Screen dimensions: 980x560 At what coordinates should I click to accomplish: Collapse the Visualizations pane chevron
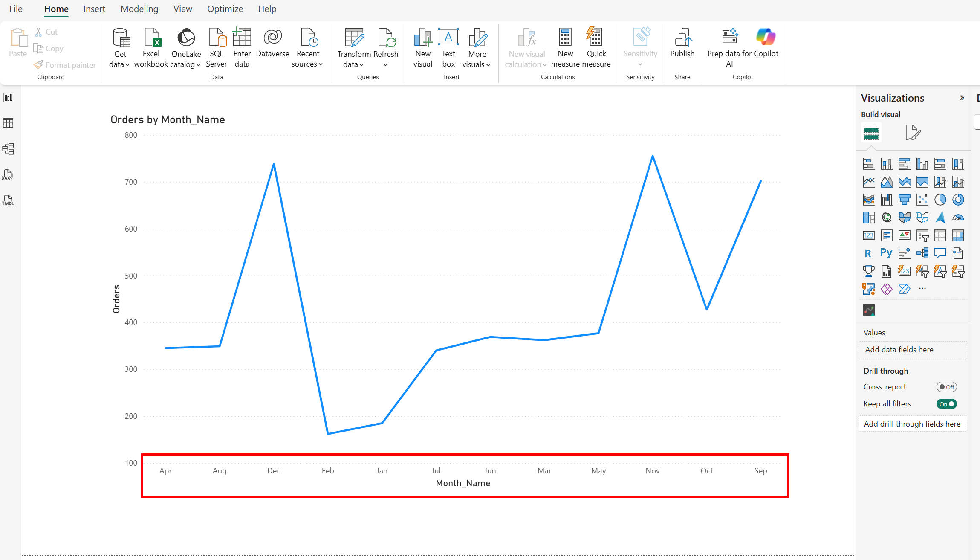point(962,98)
